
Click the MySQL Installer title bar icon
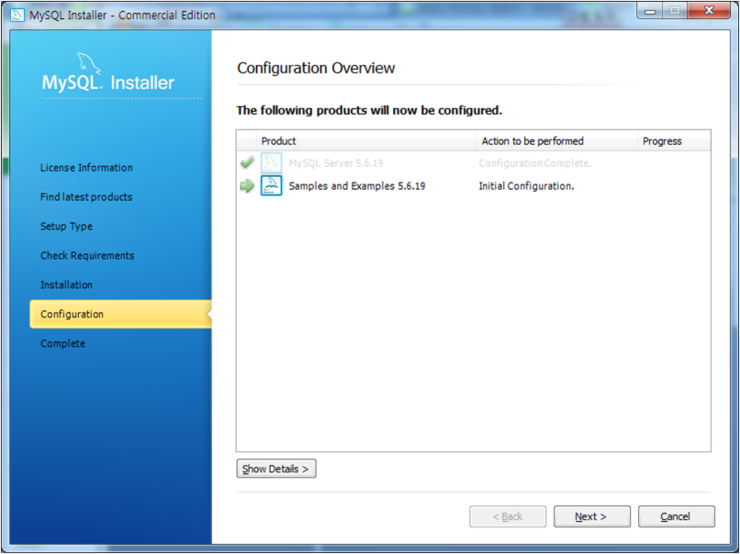(x=17, y=15)
